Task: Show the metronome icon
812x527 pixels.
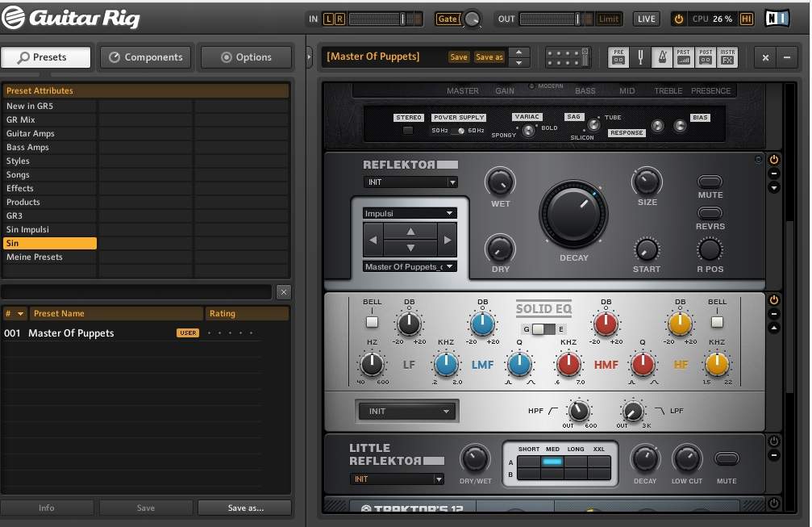Action: point(662,57)
